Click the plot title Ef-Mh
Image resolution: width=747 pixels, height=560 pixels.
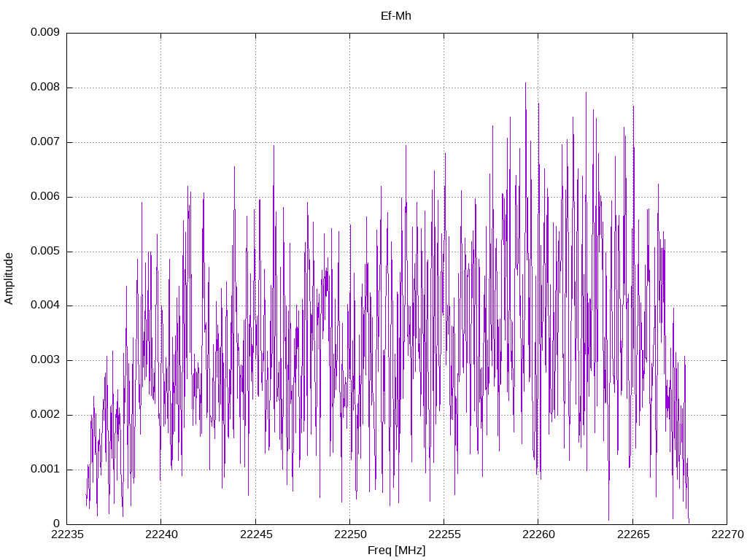pyautogui.click(x=395, y=16)
